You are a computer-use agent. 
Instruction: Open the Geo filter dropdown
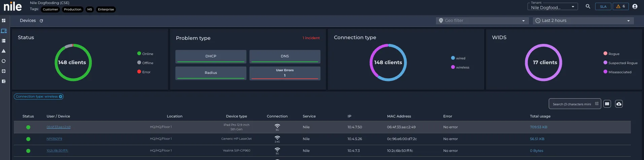482,21
